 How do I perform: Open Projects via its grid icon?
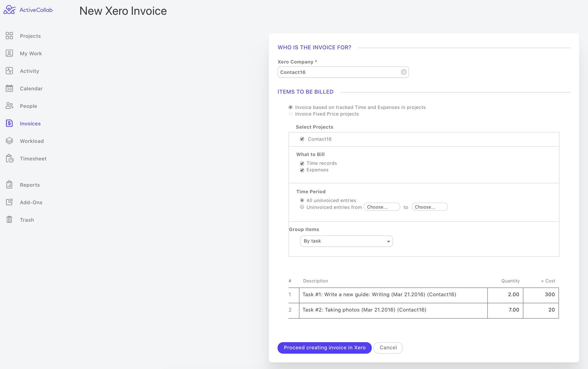point(9,36)
